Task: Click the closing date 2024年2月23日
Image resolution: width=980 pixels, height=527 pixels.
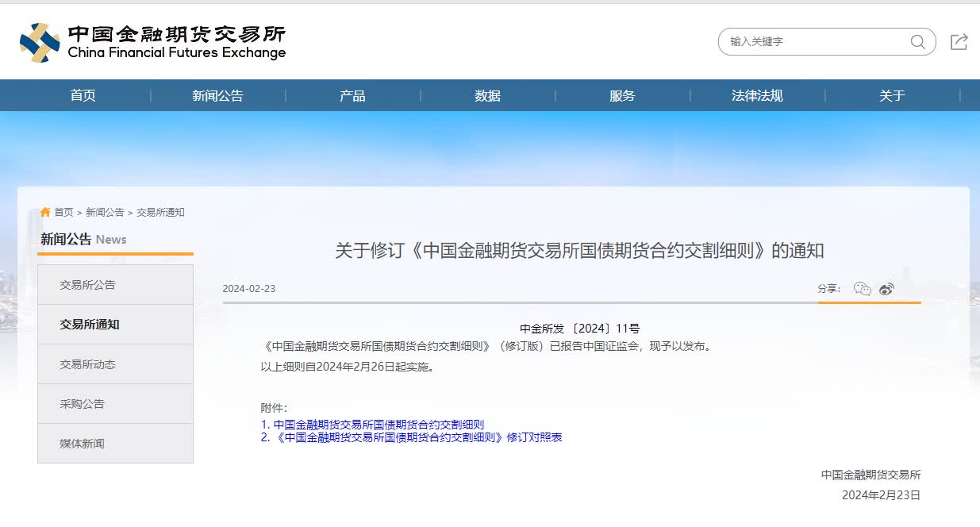Action: tap(882, 494)
